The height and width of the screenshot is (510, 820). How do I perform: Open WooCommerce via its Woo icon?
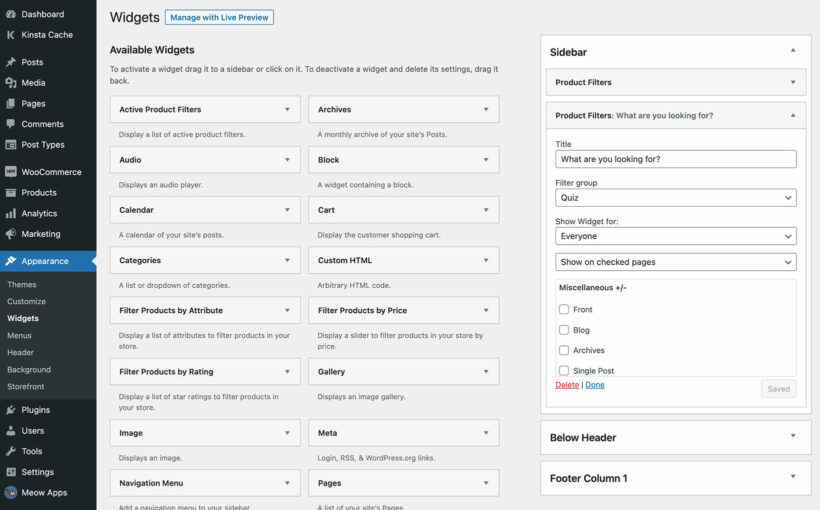10,172
